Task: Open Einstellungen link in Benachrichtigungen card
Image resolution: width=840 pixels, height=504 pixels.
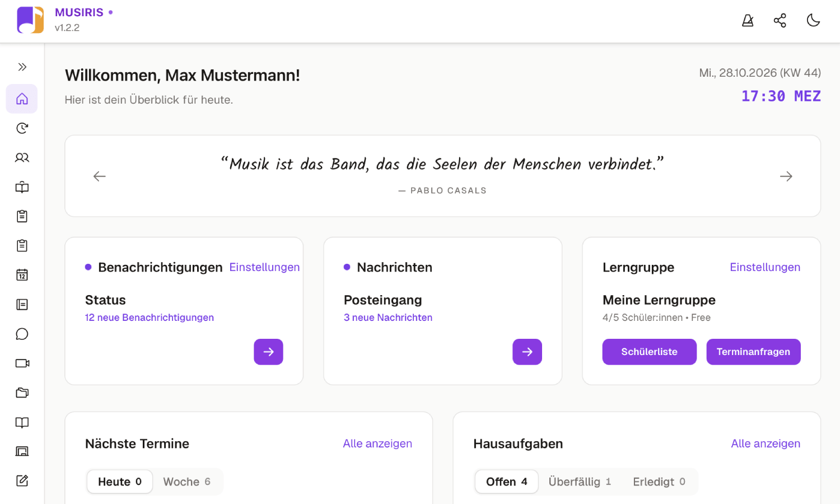Action: tap(264, 267)
